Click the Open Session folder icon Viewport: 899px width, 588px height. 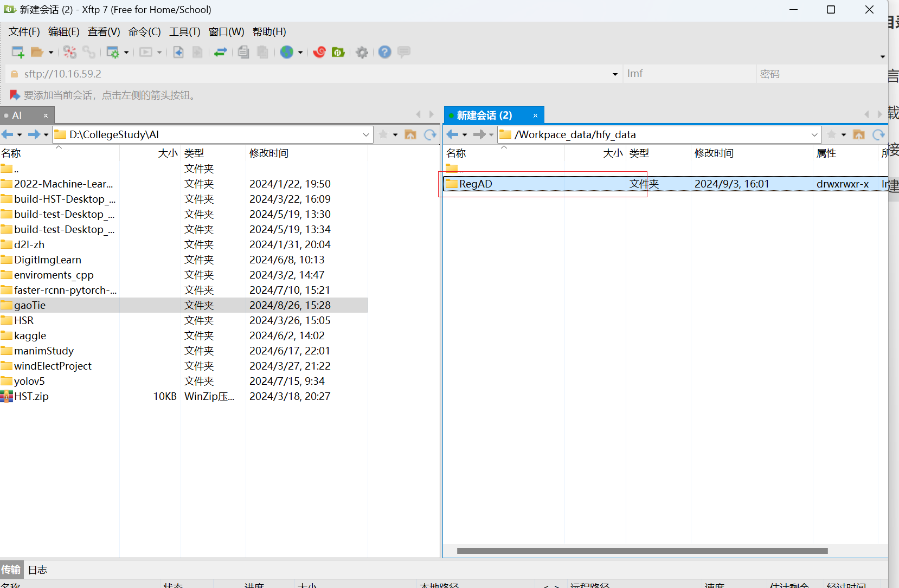(x=37, y=52)
